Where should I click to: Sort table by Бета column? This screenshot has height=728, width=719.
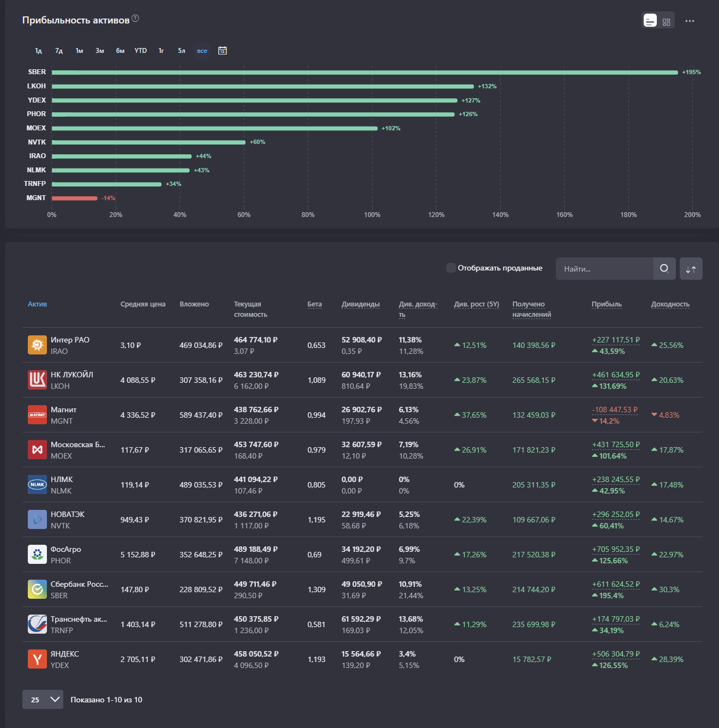[x=315, y=304]
